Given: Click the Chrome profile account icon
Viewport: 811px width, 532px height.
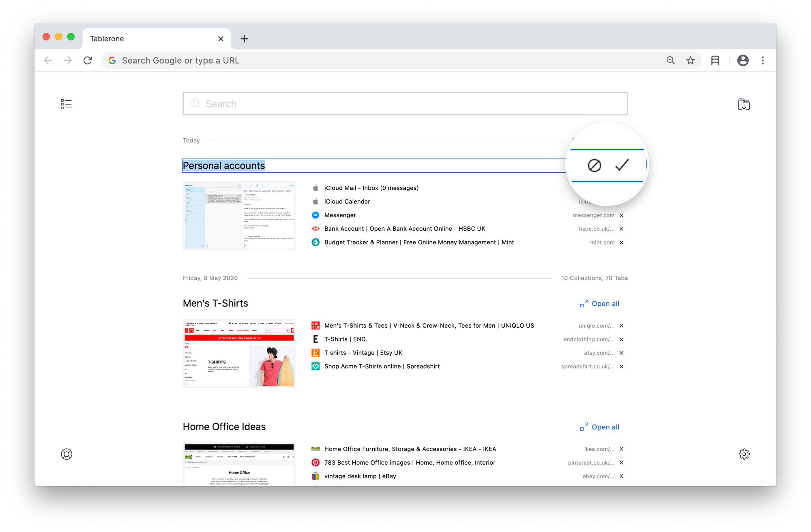Looking at the screenshot, I should pos(742,60).
